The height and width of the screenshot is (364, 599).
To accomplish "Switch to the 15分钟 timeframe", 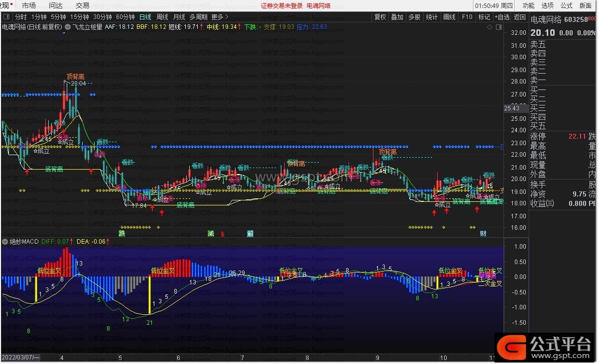I will tap(79, 17).
